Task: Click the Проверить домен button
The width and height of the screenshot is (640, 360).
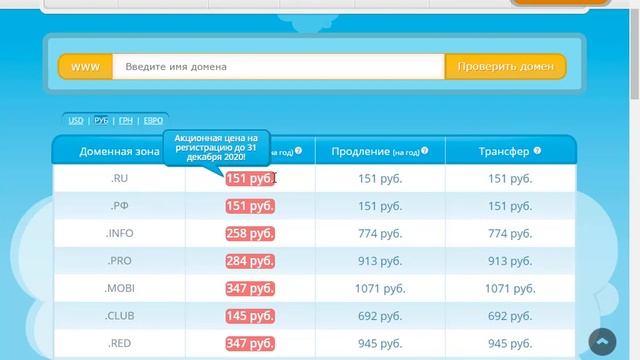Action: click(505, 67)
